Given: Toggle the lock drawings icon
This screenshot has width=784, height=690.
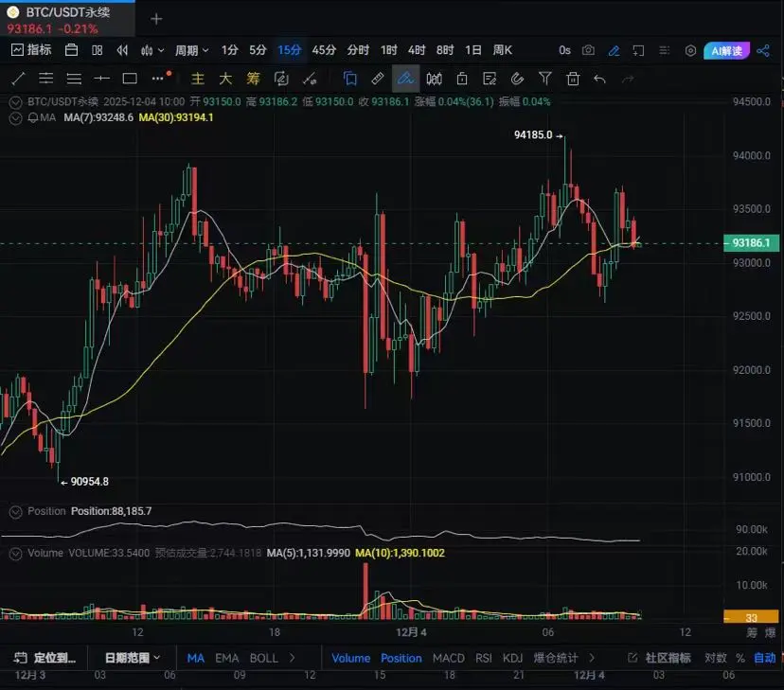Looking at the screenshot, I should (x=462, y=79).
